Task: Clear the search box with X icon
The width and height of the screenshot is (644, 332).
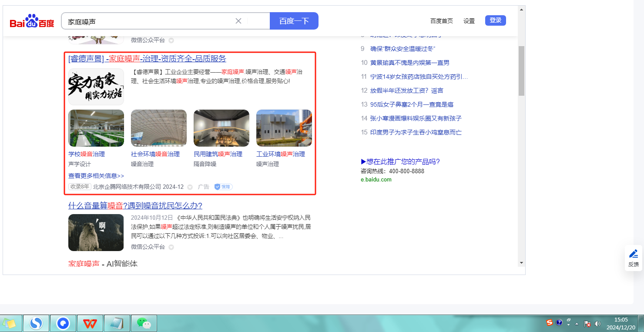Action: 238,21
